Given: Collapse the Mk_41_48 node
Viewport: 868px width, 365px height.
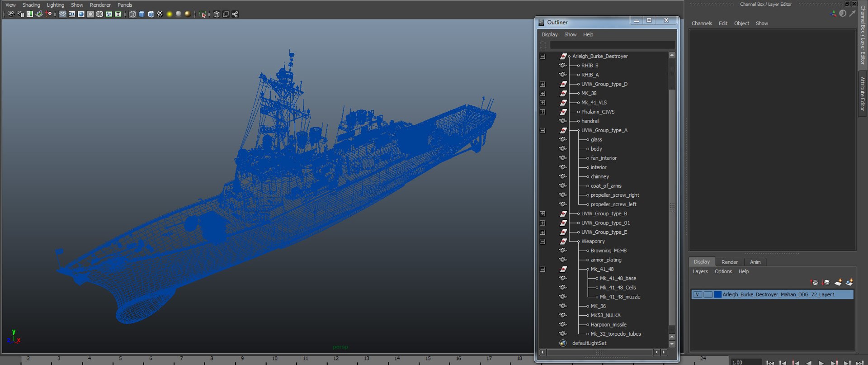Looking at the screenshot, I should click(542, 269).
